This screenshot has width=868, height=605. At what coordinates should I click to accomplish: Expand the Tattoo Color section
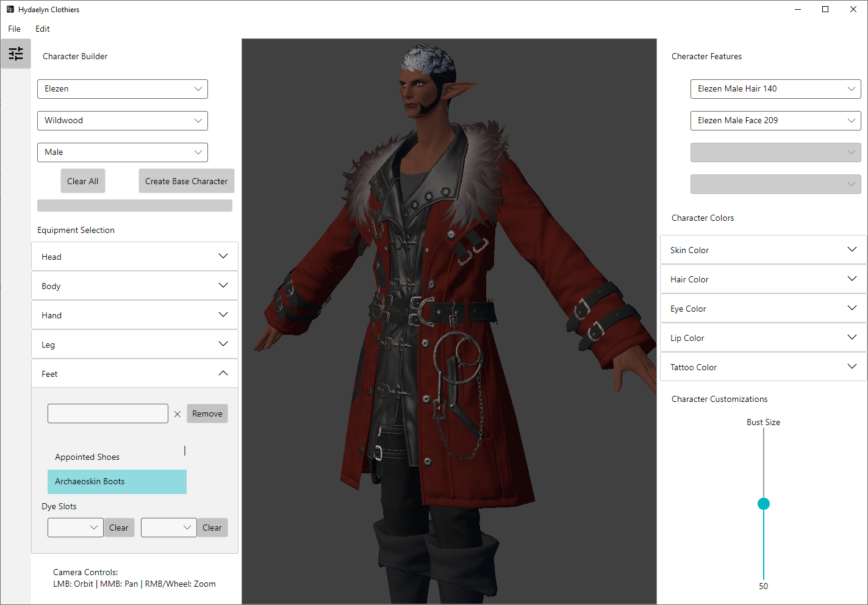click(x=764, y=367)
